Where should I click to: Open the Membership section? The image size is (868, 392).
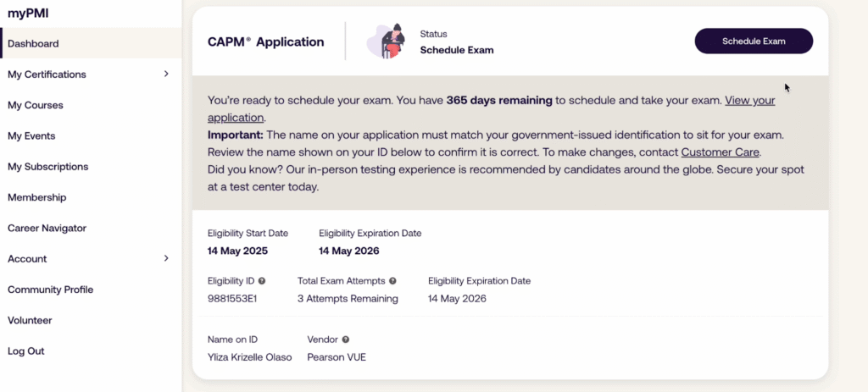point(36,197)
